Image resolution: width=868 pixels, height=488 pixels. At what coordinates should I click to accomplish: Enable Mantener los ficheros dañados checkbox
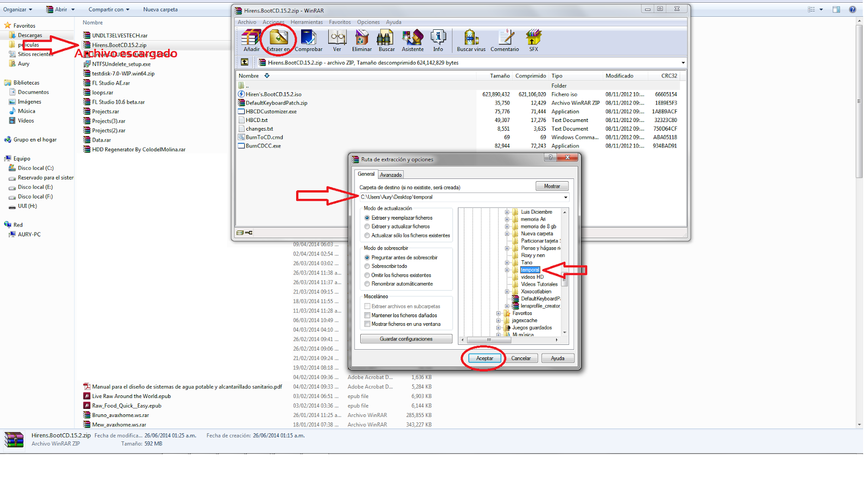click(x=367, y=315)
